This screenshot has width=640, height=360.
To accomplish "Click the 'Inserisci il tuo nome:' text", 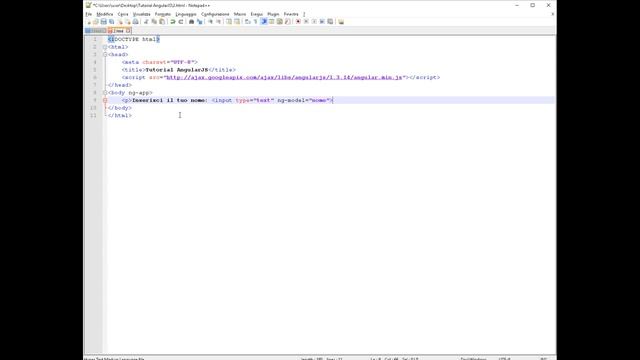I will coord(170,100).
